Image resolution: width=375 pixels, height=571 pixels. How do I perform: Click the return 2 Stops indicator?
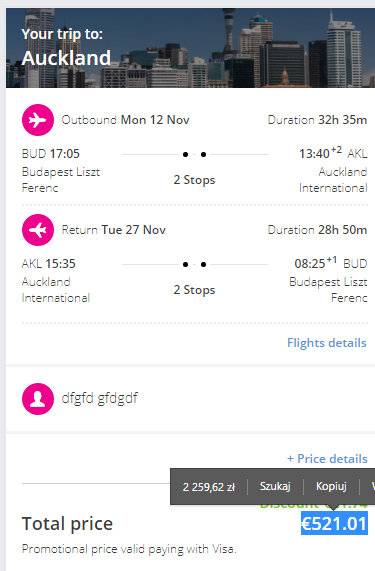(194, 290)
